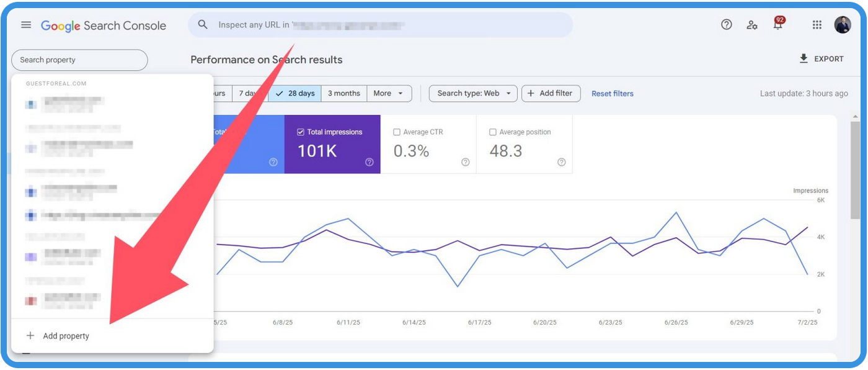This screenshot has height=370, width=868.
Task: Uncheck the Total impressions metric
Action: tap(299, 132)
